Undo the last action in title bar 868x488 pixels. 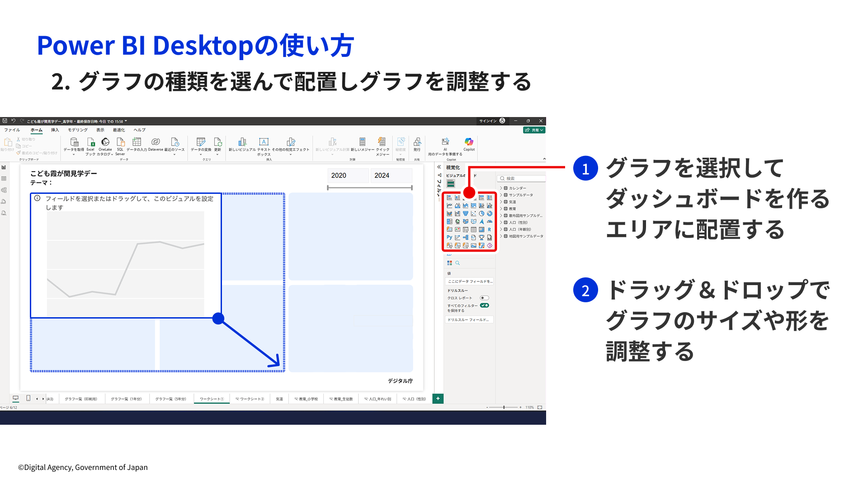tap(13, 121)
